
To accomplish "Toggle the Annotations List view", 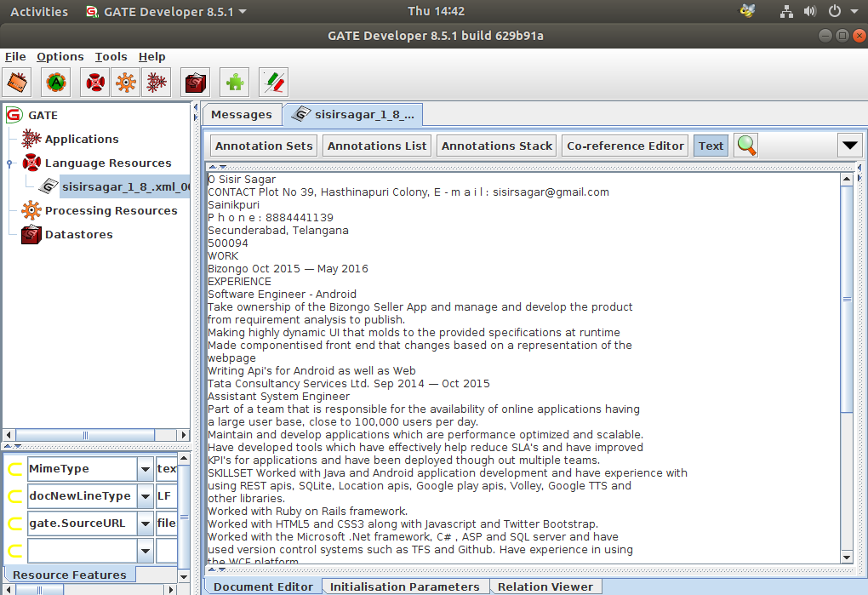I will tap(377, 146).
